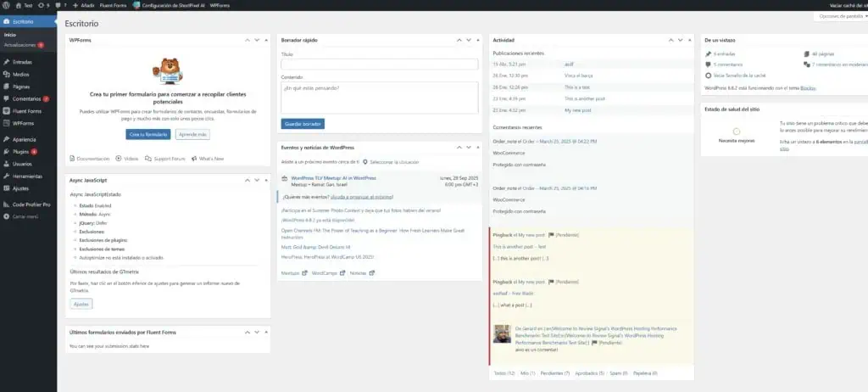Open the WordPress logo menu in admin bar

tap(6, 5)
